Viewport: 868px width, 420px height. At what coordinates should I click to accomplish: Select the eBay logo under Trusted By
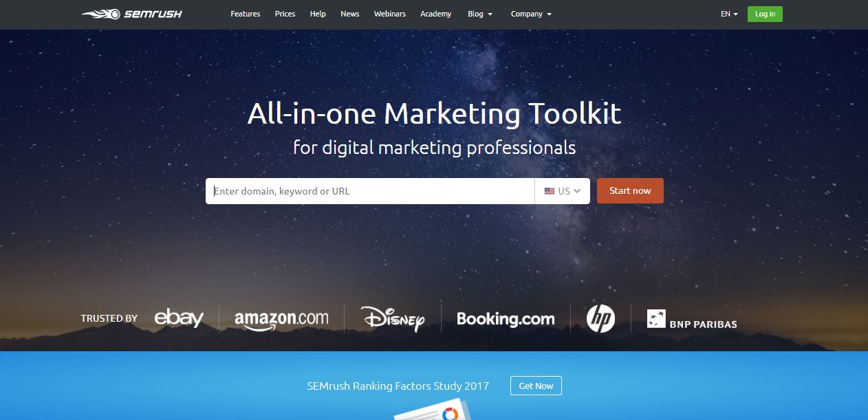click(179, 318)
